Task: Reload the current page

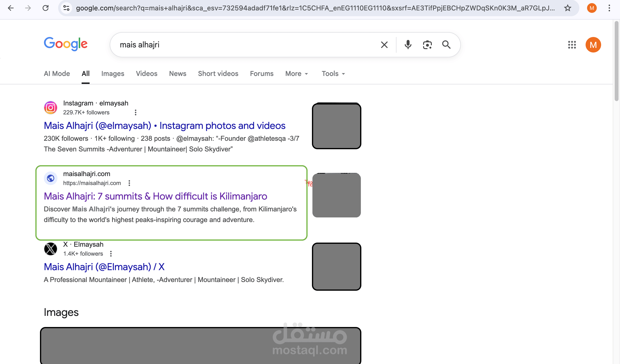Action: [x=46, y=8]
